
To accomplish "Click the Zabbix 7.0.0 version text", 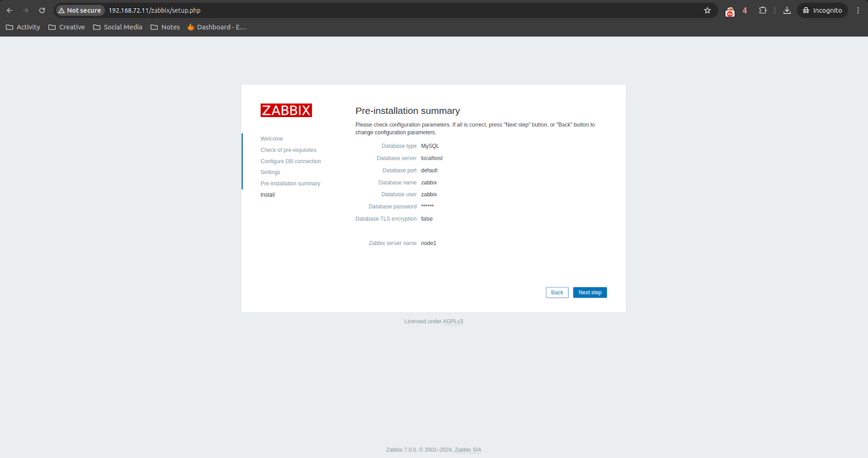I will click(401, 450).
